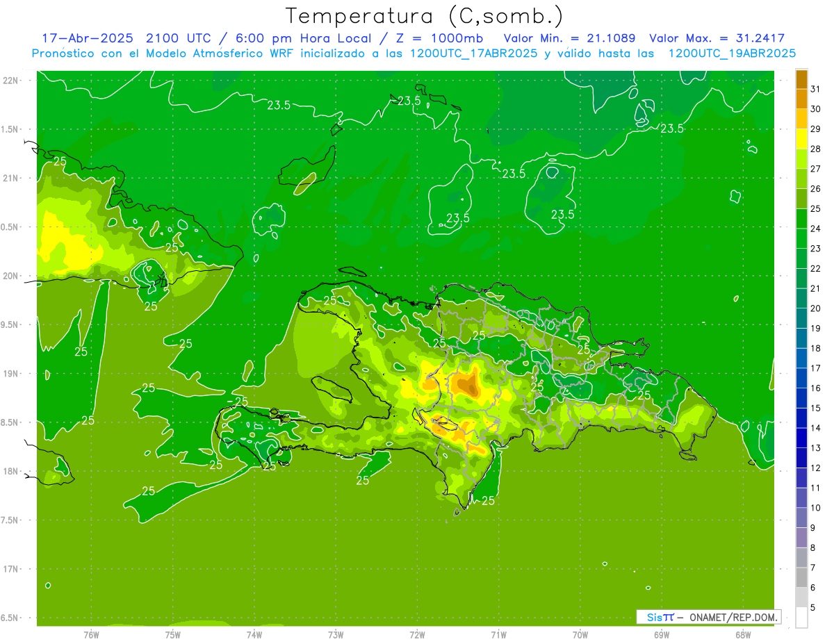The image size is (834, 644).
Task: Click the '24' label on the color scale
Action: tap(815, 229)
